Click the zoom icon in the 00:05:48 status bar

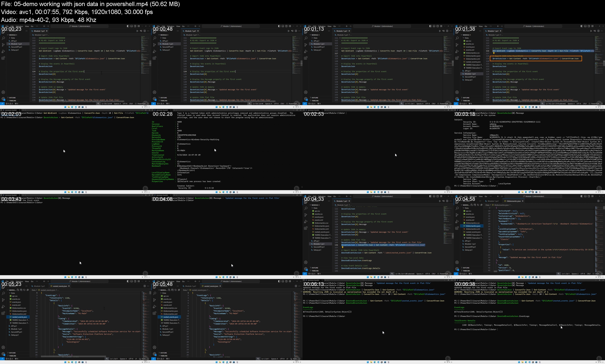pyautogui.click(x=258, y=359)
